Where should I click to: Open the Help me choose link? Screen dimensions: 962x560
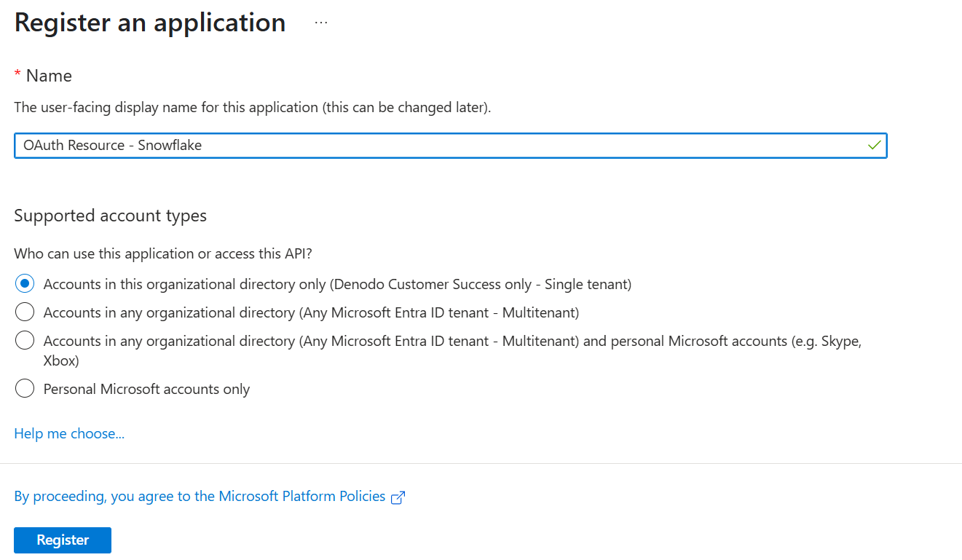point(69,433)
